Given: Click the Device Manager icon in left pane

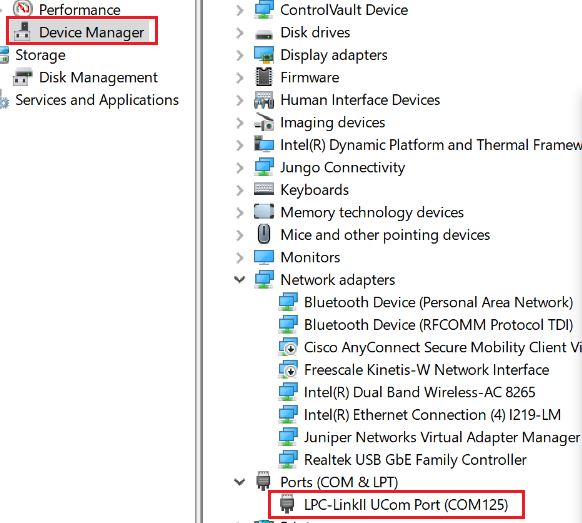Looking at the screenshot, I should coord(22,31).
